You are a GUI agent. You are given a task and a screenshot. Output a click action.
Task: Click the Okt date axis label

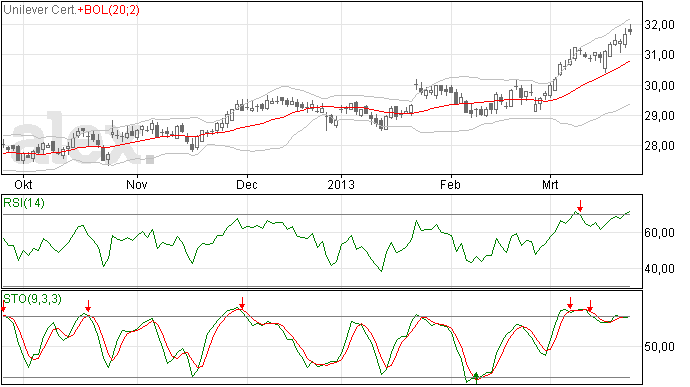(23, 184)
